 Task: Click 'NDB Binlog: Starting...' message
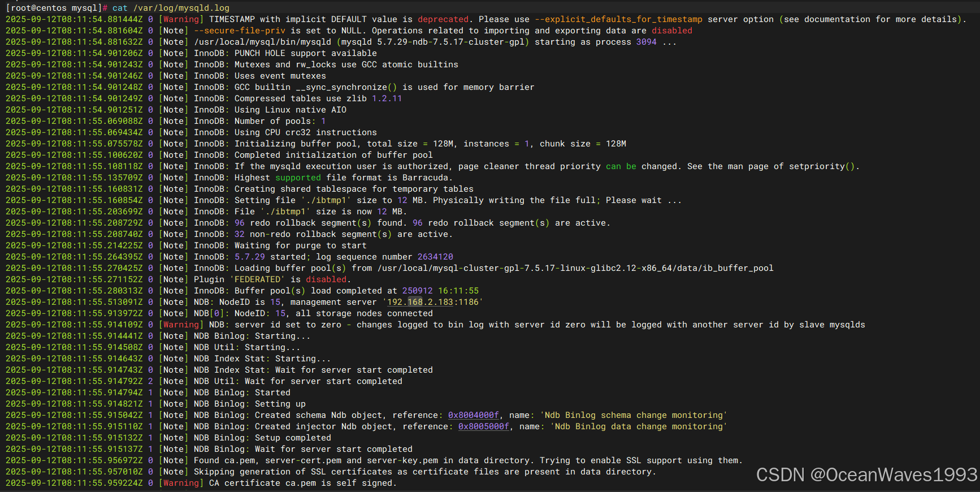(252, 336)
